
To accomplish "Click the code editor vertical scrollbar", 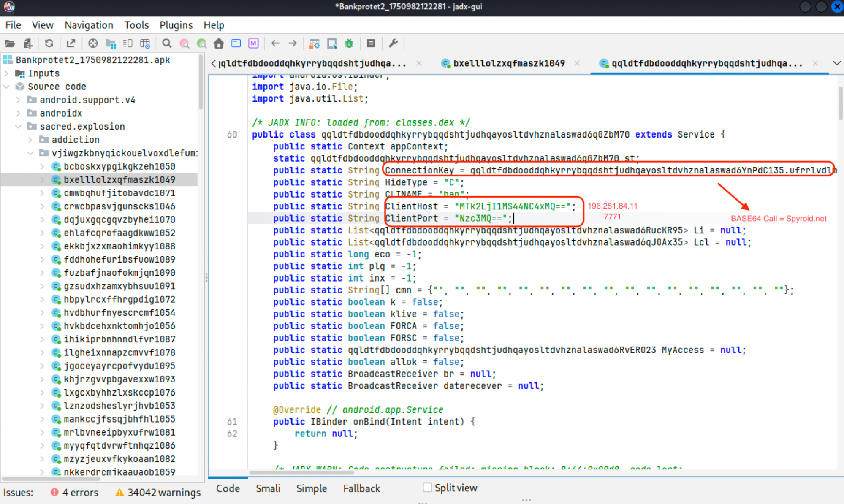I will (x=840, y=103).
